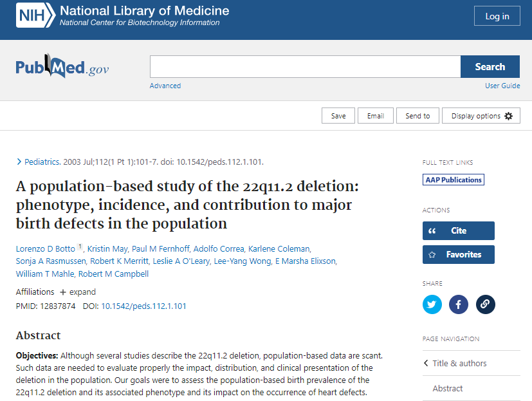The width and height of the screenshot is (532, 401).
Task: Click the Log in button
Action: click(497, 17)
